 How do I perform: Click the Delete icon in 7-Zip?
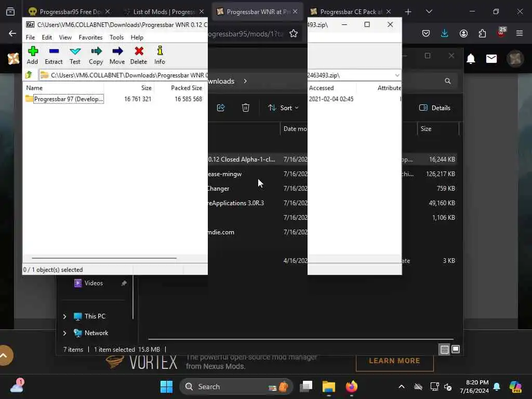(x=139, y=55)
